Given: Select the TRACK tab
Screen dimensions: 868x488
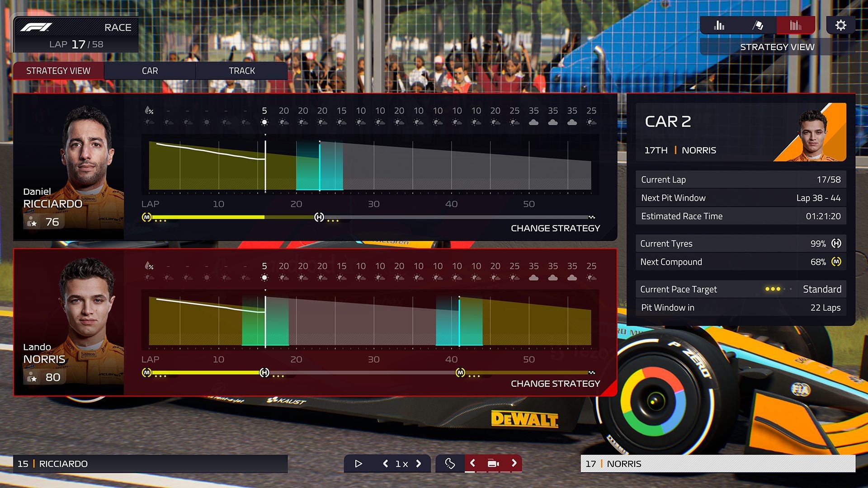Looking at the screenshot, I should 242,71.
